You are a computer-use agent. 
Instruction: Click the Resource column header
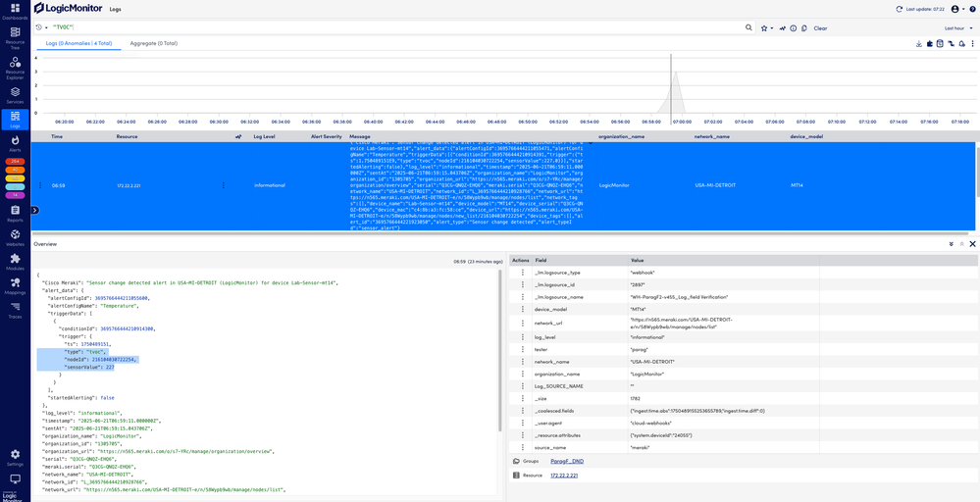[127, 136]
